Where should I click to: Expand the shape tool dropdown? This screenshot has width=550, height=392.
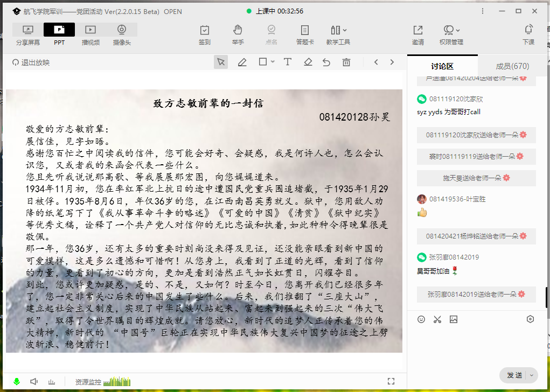pyautogui.click(x=273, y=62)
